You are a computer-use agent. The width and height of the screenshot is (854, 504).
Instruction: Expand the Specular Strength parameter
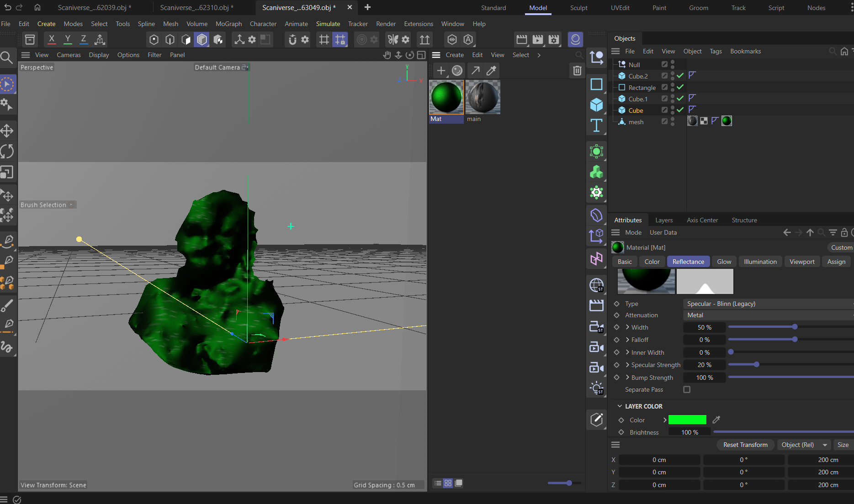pyautogui.click(x=627, y=365)
